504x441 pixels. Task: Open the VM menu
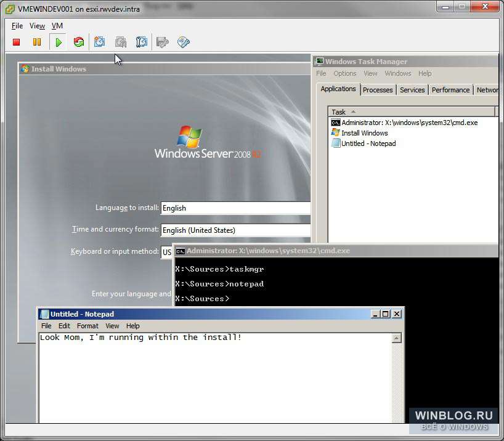point(57,26)
